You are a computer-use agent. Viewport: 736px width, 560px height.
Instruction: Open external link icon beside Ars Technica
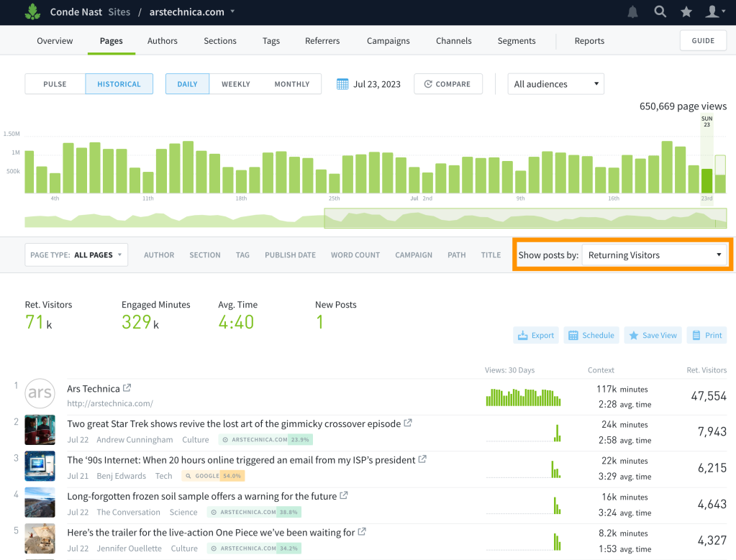[x=127, y=388]
